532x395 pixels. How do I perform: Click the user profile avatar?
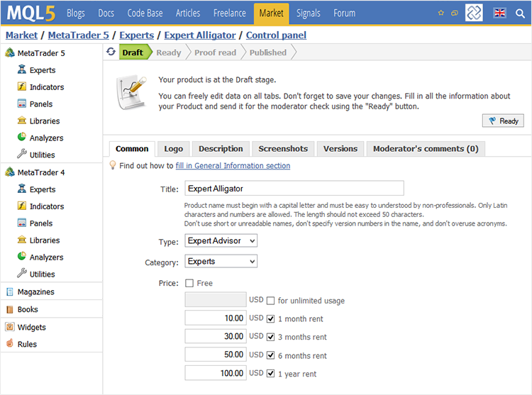click(x=474, y=13)
